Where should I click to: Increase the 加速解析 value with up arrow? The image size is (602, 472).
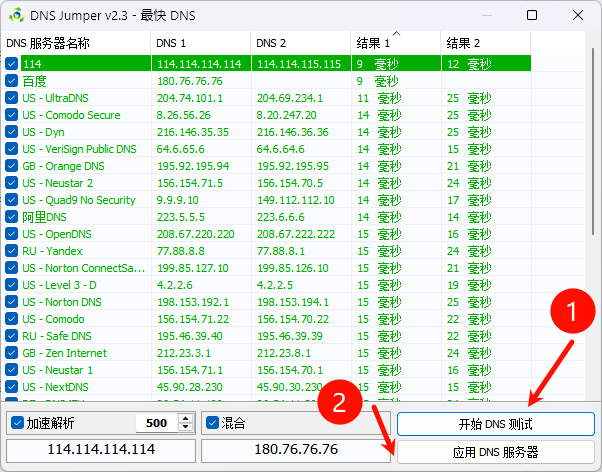click(186, 419)
